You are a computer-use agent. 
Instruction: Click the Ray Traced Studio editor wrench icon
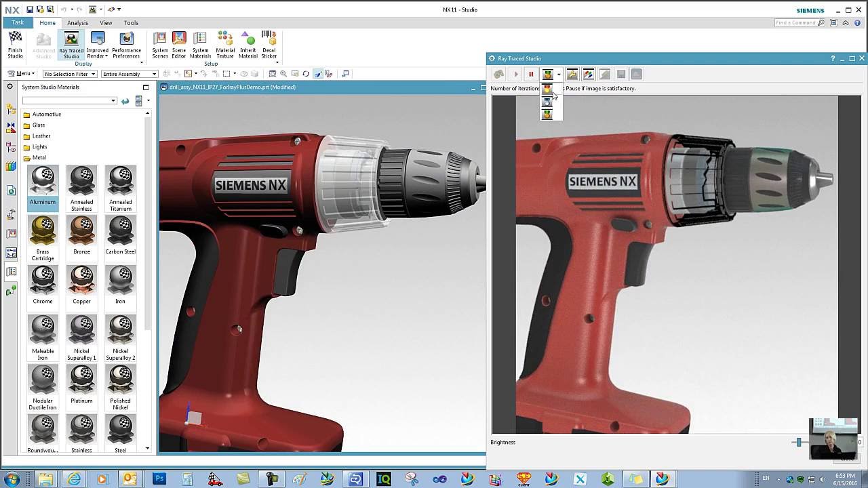572,75
